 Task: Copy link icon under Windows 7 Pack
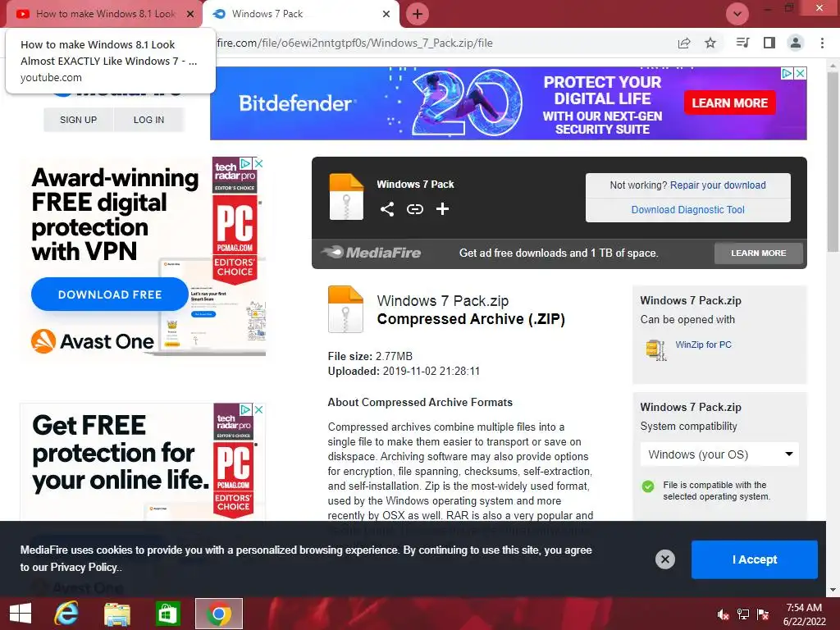(x=414, y=209)
